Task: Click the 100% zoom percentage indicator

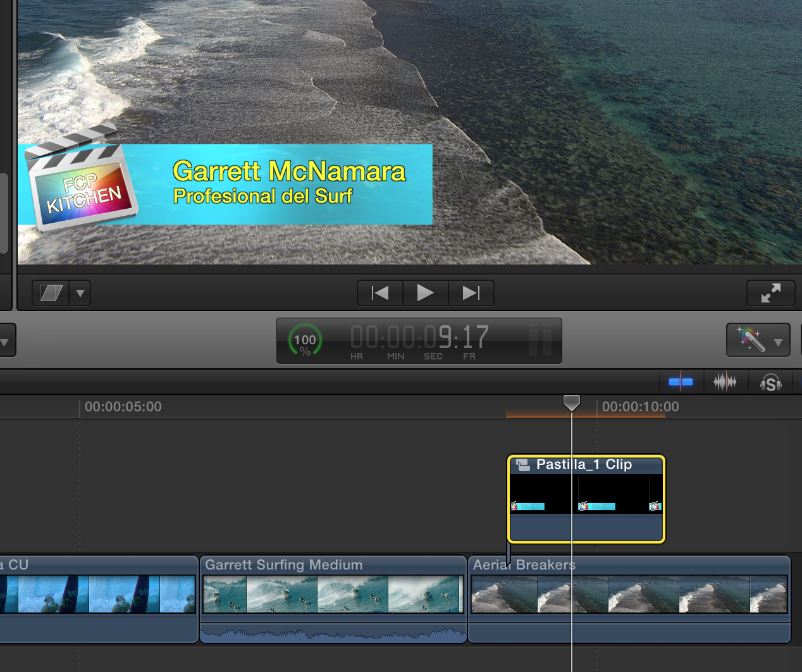Action: click(x=304, y=340)
